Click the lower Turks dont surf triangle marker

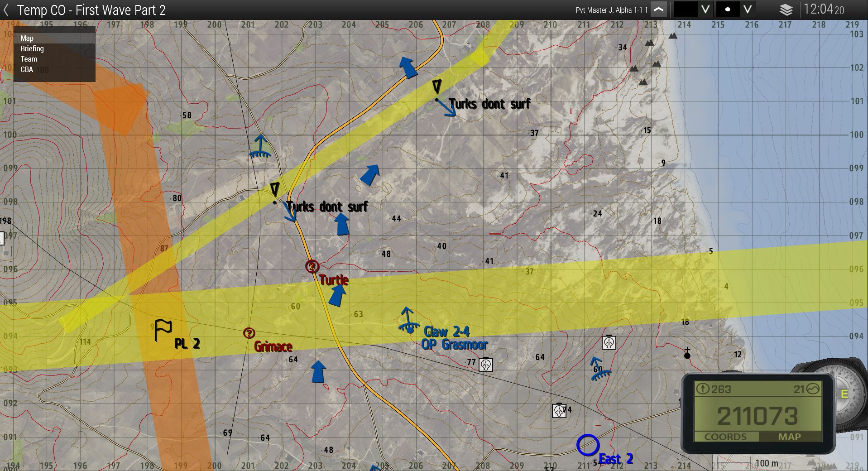tap(274, 189)
